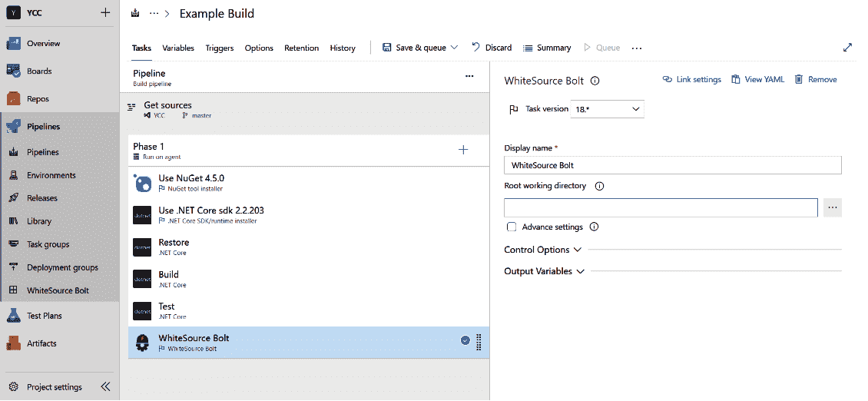Toggle full screen expand icon
The height and width of the screenshot is (401, 868).
847,48
